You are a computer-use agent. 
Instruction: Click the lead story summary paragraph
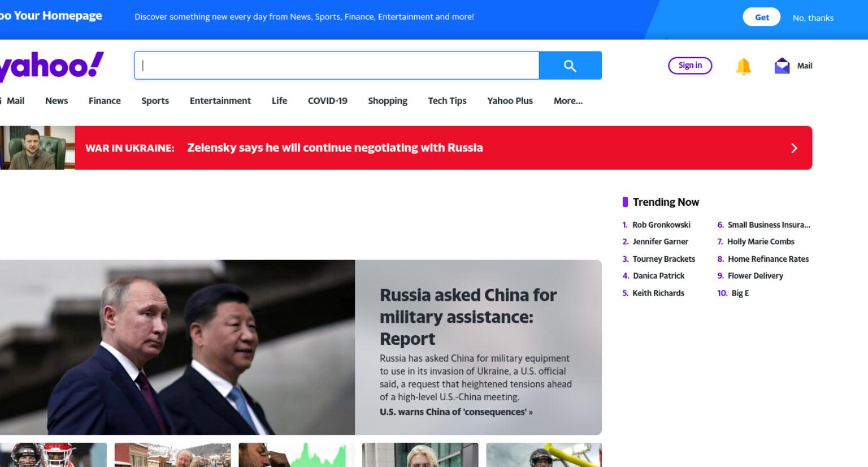[476, 378]
